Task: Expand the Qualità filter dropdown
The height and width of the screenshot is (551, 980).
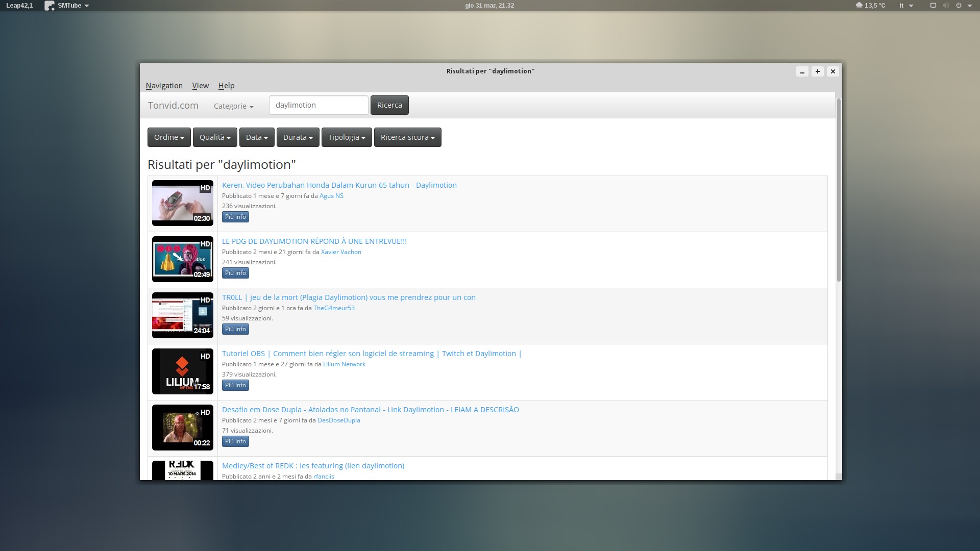Action: 215,137
